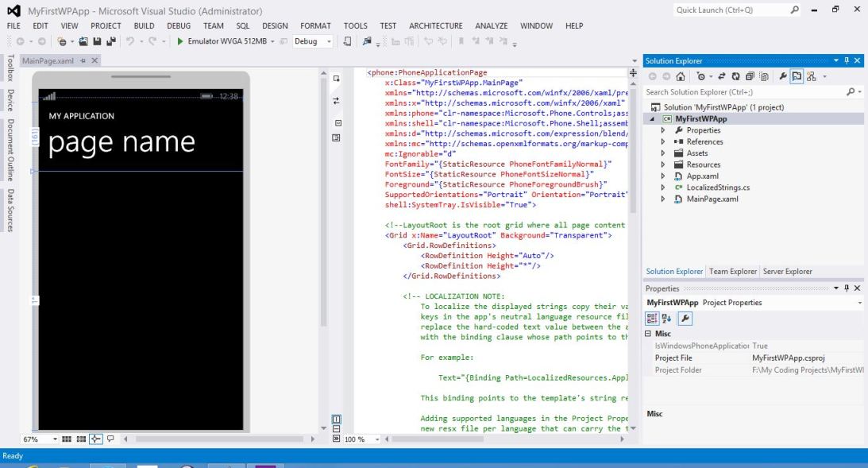Go to Solution Explorer Home icon

[681, 76]
